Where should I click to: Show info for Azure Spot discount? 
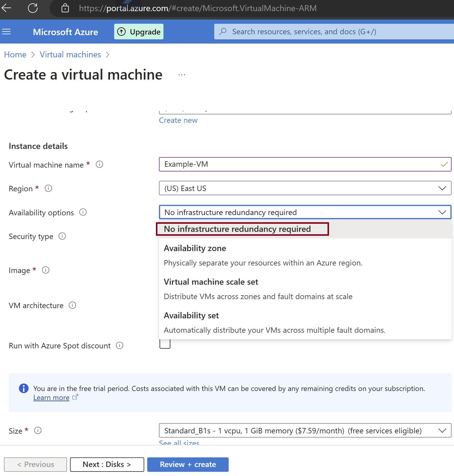(x=120, y=346)
